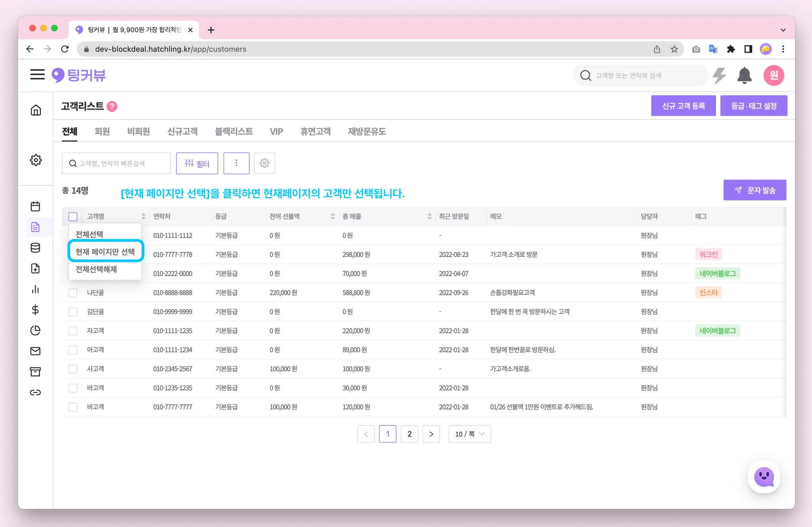Click the notification bell icon

[x=744, y=75]
